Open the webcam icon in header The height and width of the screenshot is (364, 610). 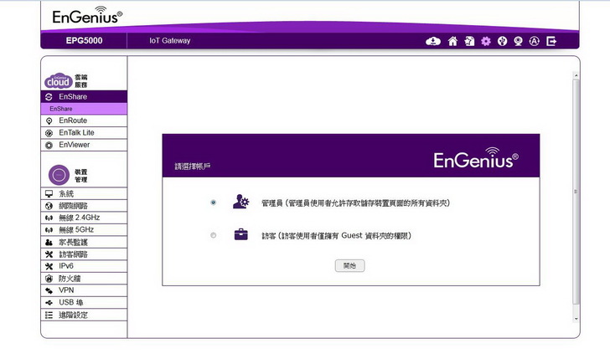[518, 41]
